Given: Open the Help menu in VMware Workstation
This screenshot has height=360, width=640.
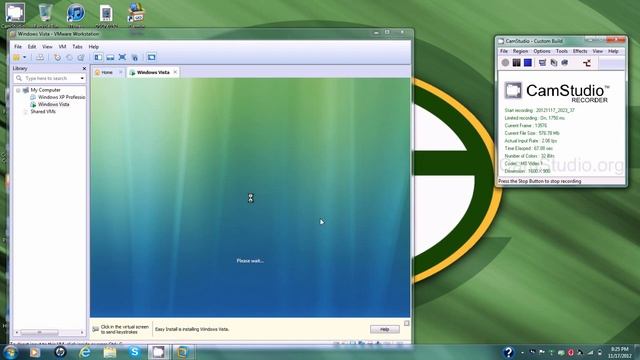Looking at the screenshot, I should point(94,47).
